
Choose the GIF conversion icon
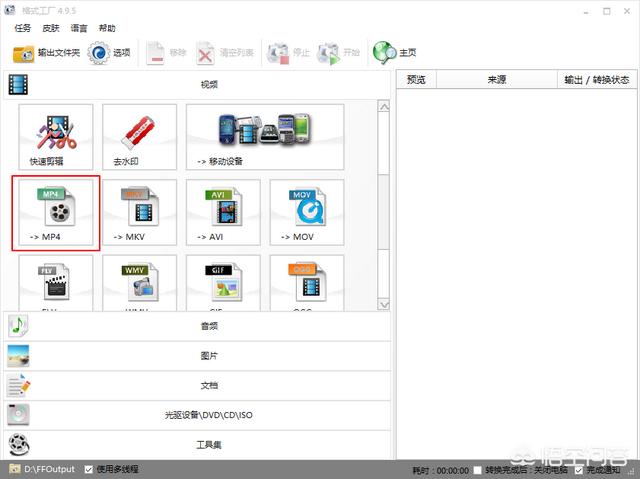click(223, 283)
